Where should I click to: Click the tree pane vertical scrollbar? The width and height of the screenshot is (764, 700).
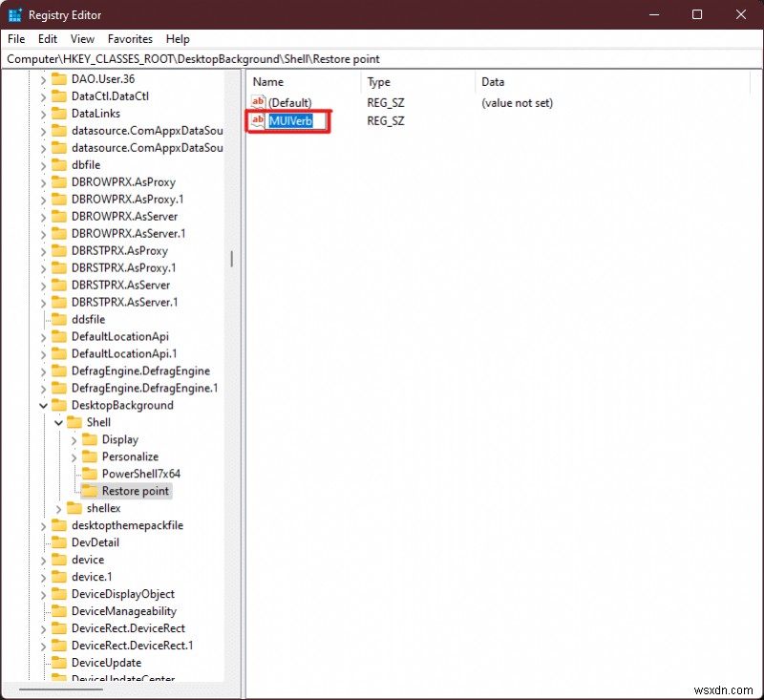click(232, 258)
